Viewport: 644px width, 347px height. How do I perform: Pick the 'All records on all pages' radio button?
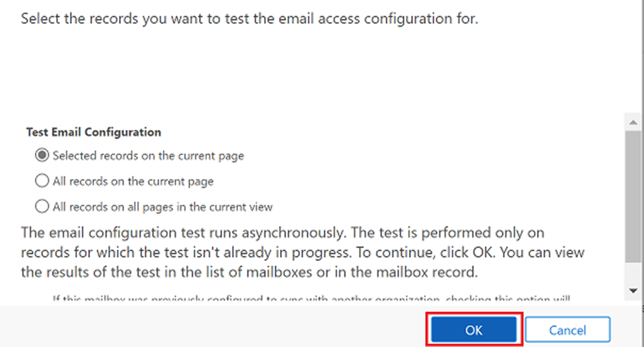41,206
